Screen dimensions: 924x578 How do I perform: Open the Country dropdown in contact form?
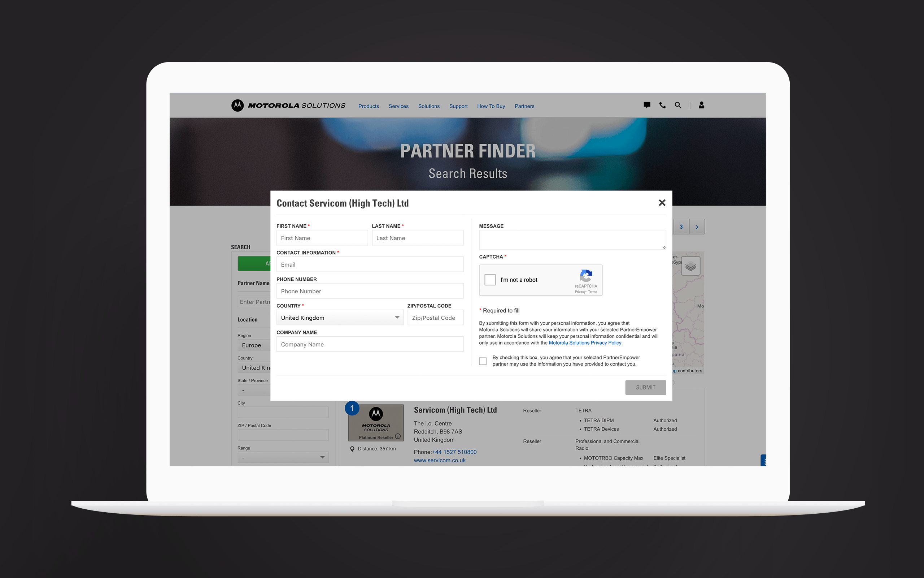coord(340,318)
